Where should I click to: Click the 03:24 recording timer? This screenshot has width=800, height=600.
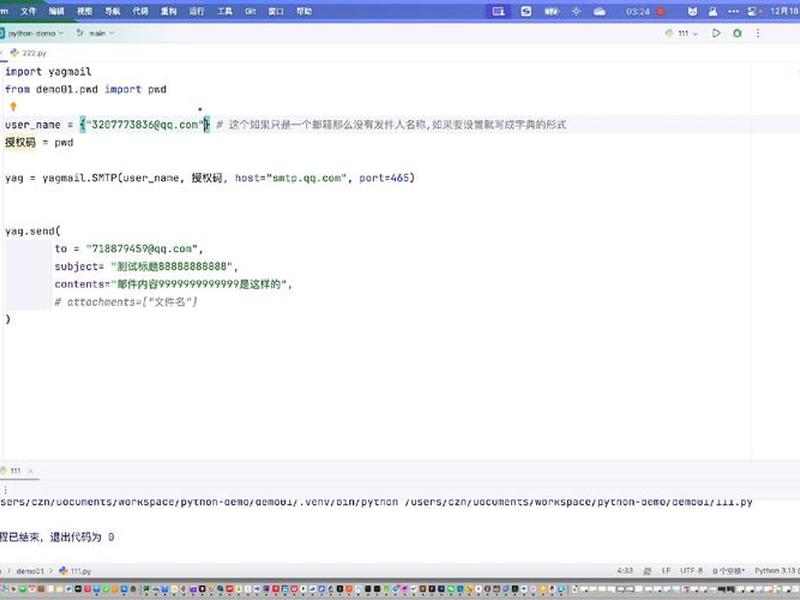[638, 11]
